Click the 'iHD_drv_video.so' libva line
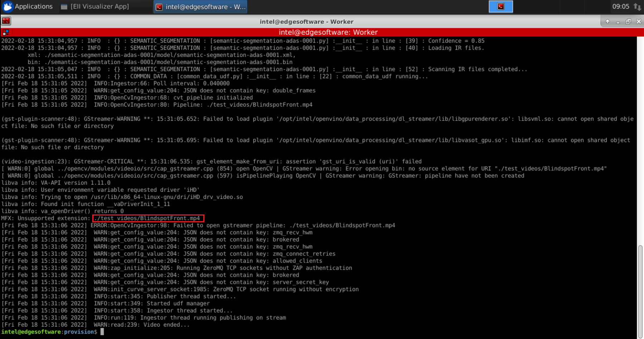 (x=122, y=197)
